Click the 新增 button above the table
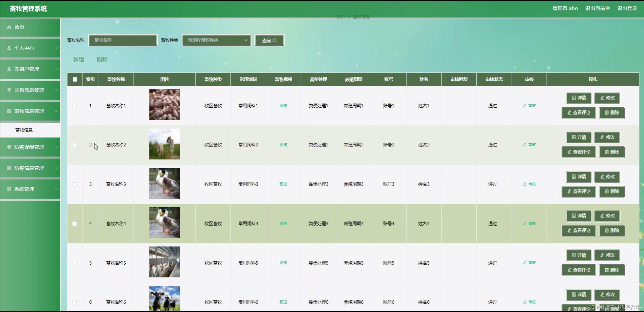Screen dimensions: 644x312 pyautogui.click(x=79, y=59)
